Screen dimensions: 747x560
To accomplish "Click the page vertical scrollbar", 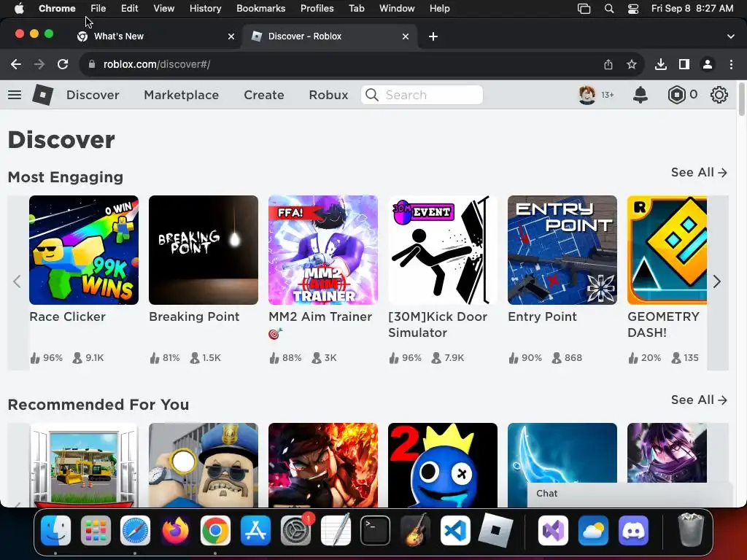I will [x=742, y=99].
